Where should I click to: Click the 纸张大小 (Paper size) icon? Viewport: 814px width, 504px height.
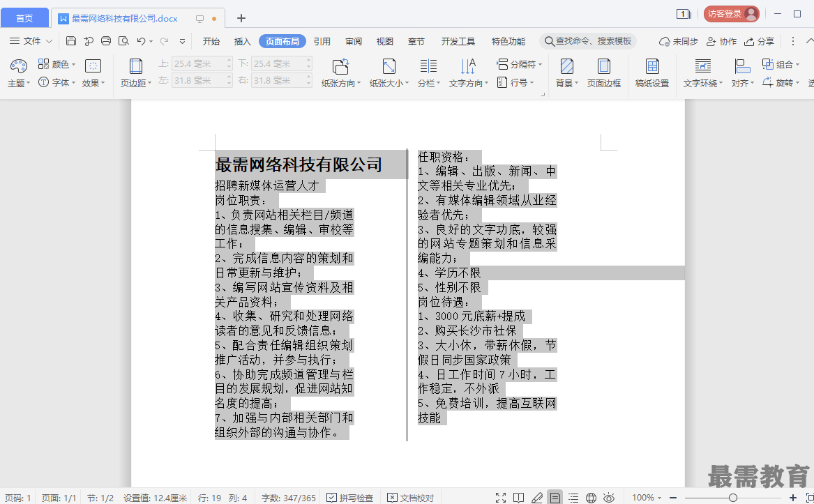[x=389, y=66]
